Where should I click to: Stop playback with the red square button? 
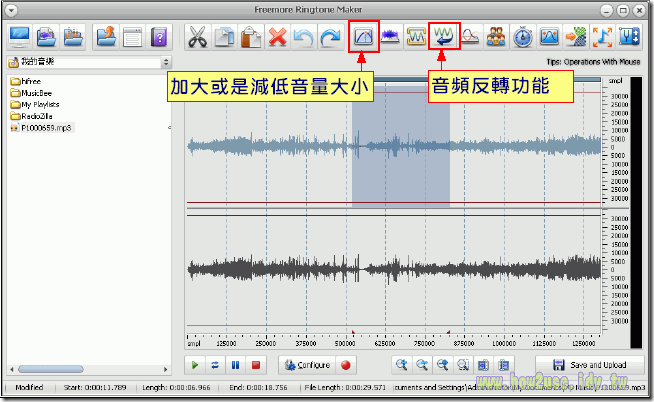(x=256, y=365)
